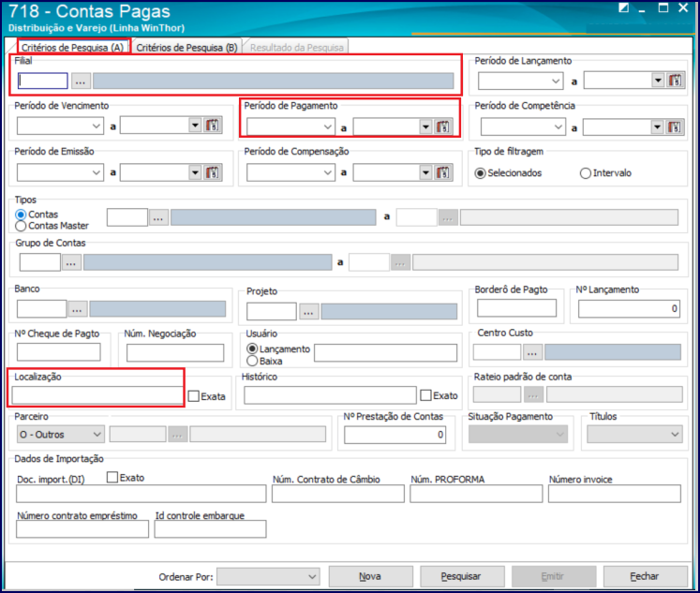The width and height of the screenshot is (700, 593).
Task: Expand Período de Emissão start date dropdown
Action: tap(96, 172)
